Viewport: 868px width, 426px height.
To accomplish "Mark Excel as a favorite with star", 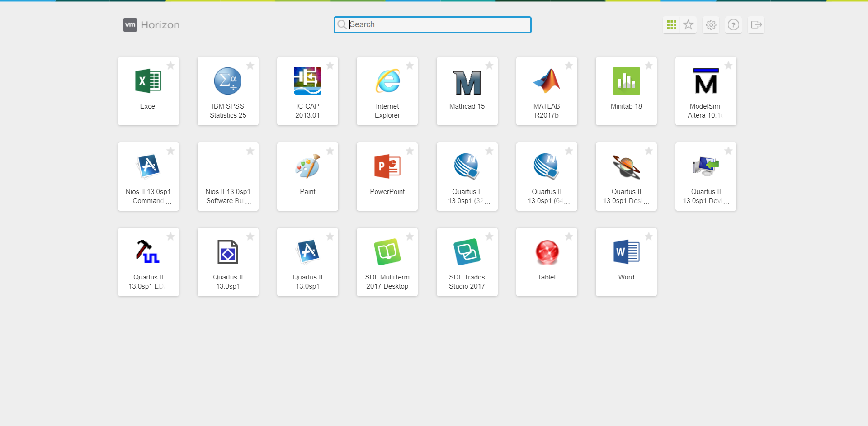I will [x=170, y=66].
